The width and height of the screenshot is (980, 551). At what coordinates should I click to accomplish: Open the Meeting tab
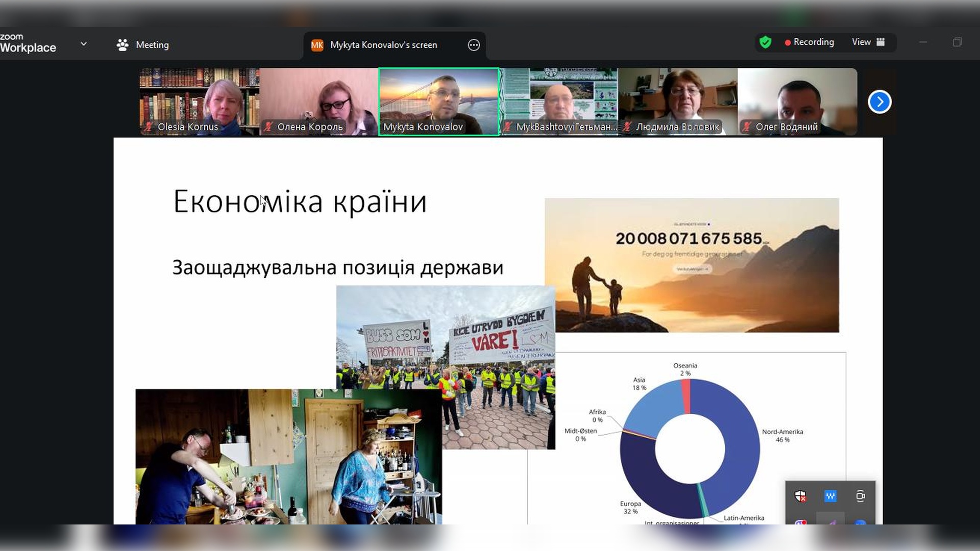(x=143, y=45)
